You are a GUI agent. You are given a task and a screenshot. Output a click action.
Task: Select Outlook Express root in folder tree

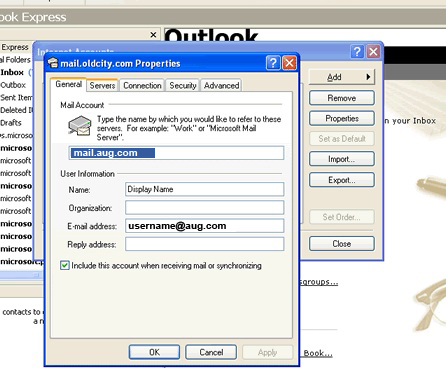[15, 47]
